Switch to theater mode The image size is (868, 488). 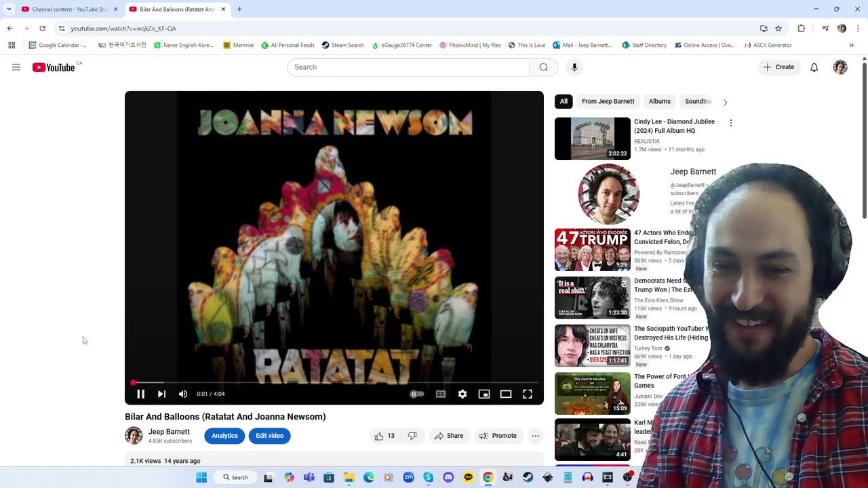[506, 394]
